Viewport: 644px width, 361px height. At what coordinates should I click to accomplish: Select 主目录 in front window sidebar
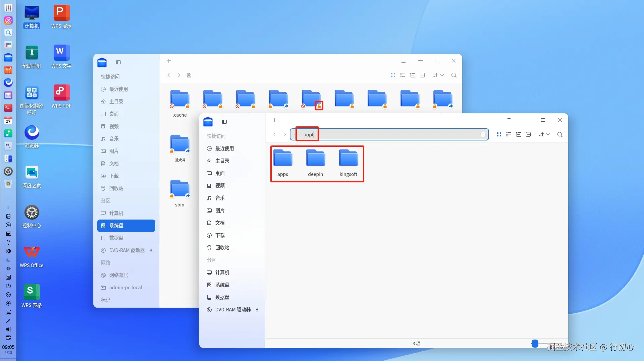(x=233, y=161)
